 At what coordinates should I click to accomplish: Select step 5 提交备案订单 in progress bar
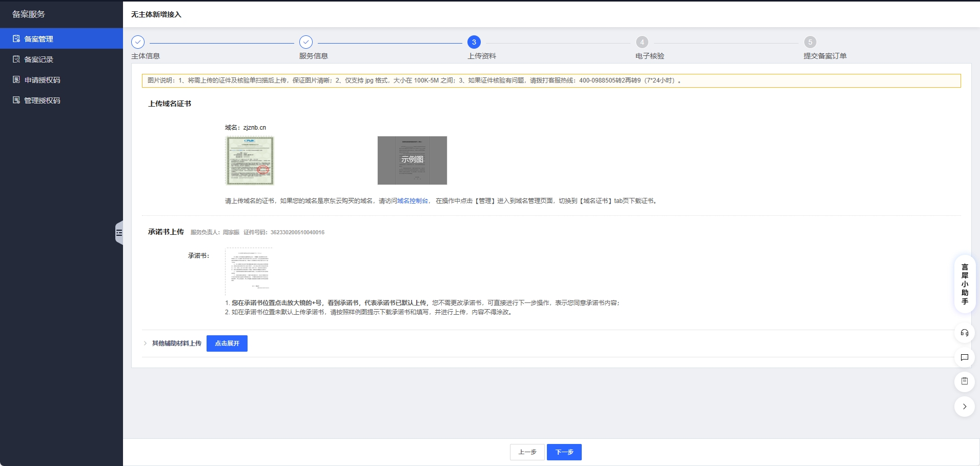click(x=810, y=42)
